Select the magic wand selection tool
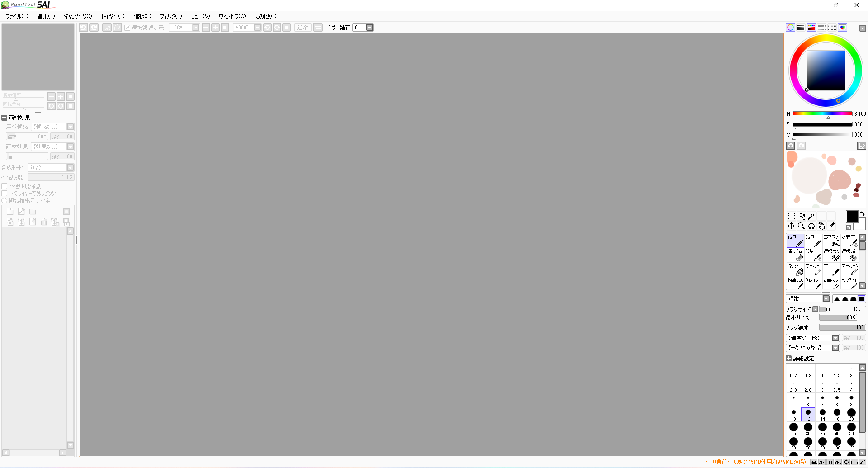Image resolution: width=868 pixels, height=468 pixels. click(811, 216)
